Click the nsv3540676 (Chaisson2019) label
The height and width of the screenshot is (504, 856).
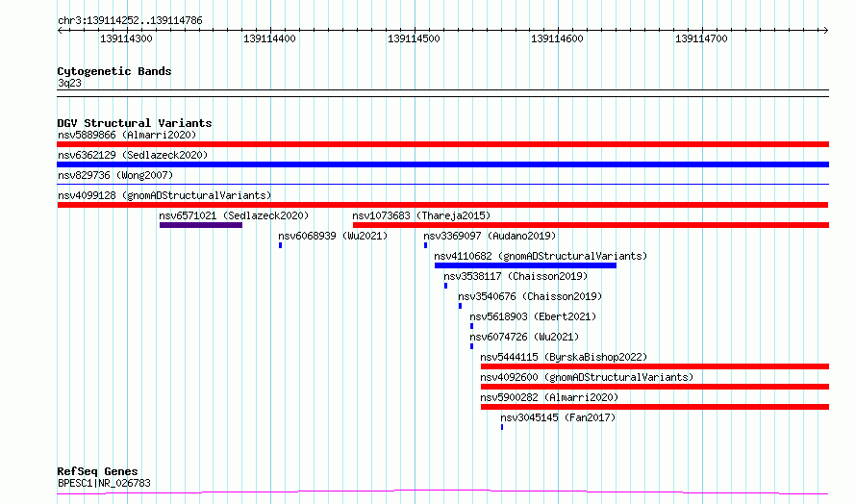(x=530, y=296)
